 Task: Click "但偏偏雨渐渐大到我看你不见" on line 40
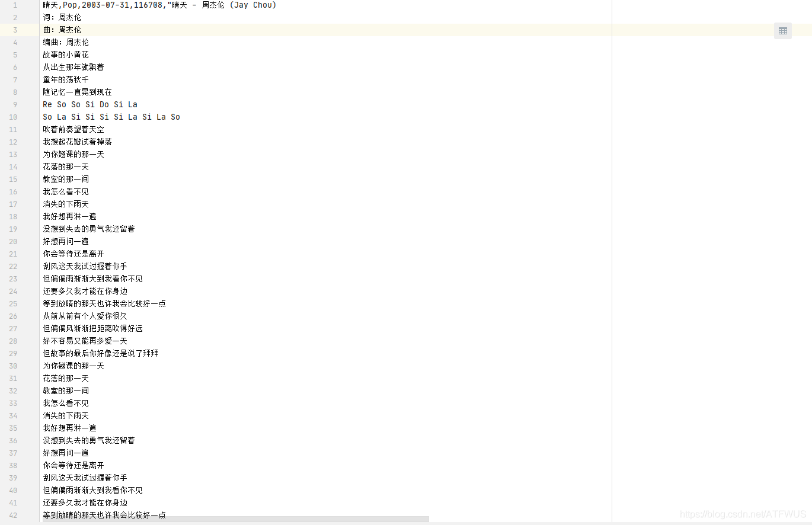click(92, 490)
